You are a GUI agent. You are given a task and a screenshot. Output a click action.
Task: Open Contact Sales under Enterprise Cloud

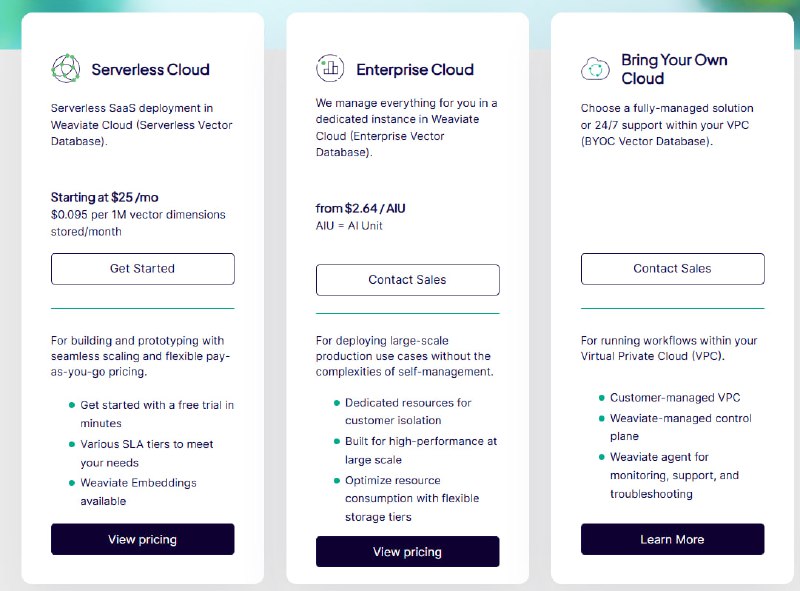tap(407, 279)
